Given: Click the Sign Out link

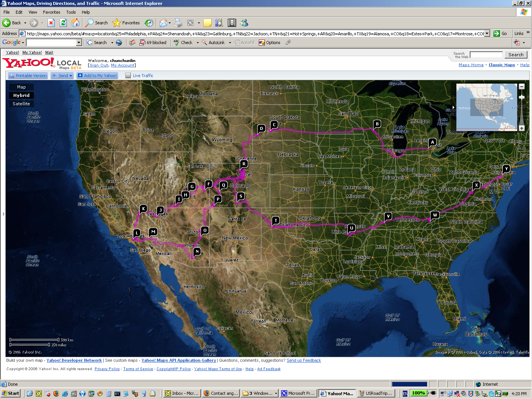Looking at the screenshot, I should [99, 65].
